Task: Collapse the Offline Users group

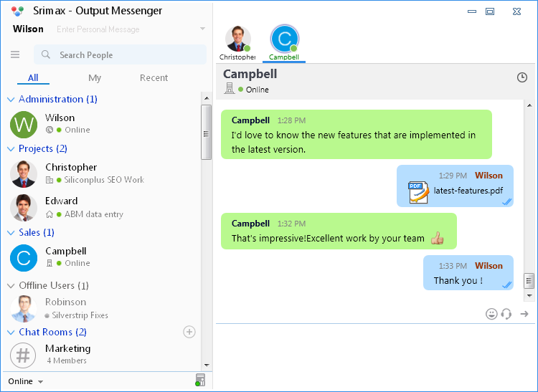Action: [x=11, y=286]
